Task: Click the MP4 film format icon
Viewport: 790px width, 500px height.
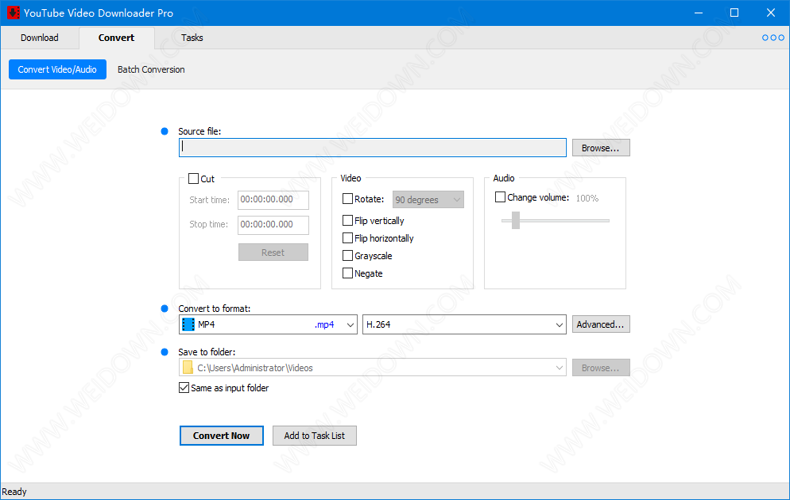Action: [188, 325]
